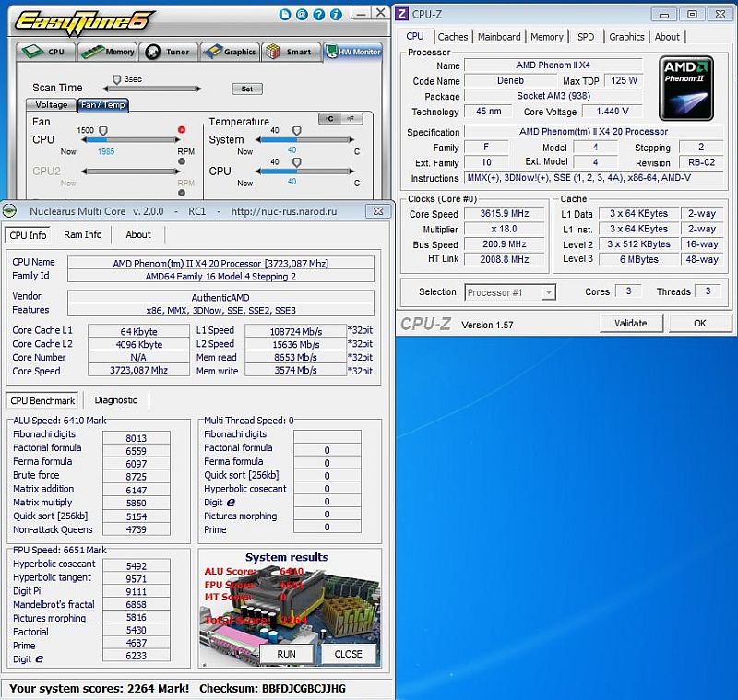Viewport: 738px width, 700px height.
Task: Switch to the Voltage sub-tab
Action: tap(52, 105)
